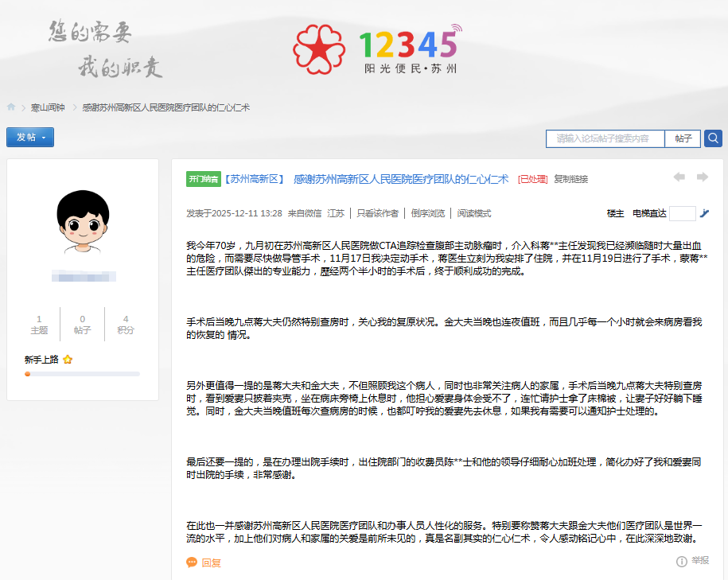The height and width of the screenshot is (580, 728).
Task: Open the 帖子 search type dropdown
Action: [x=683, y=138]
